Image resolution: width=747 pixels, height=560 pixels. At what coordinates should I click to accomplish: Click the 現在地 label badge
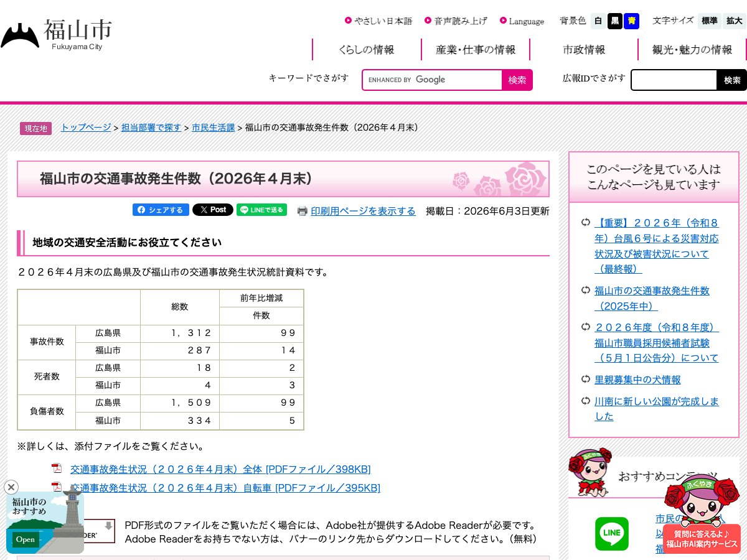click(x=35, y=128)
